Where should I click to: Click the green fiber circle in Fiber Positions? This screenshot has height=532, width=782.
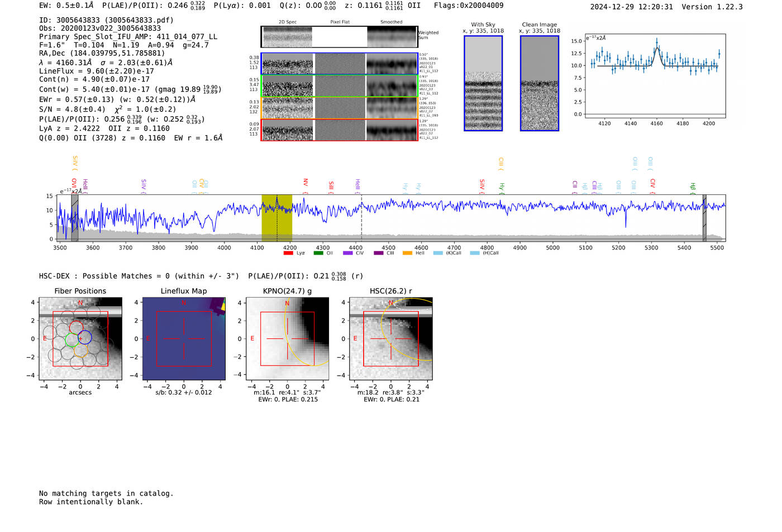click(x=72, y=340)
